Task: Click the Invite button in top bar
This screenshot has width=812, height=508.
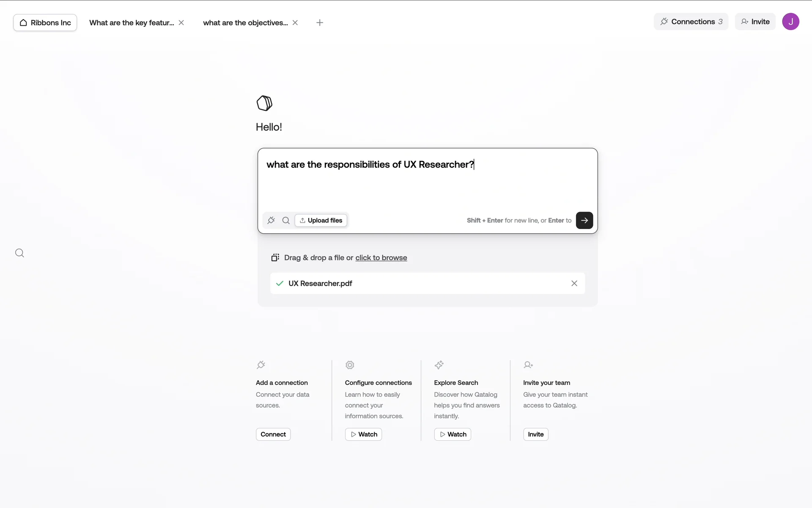Action: [755, 22]
